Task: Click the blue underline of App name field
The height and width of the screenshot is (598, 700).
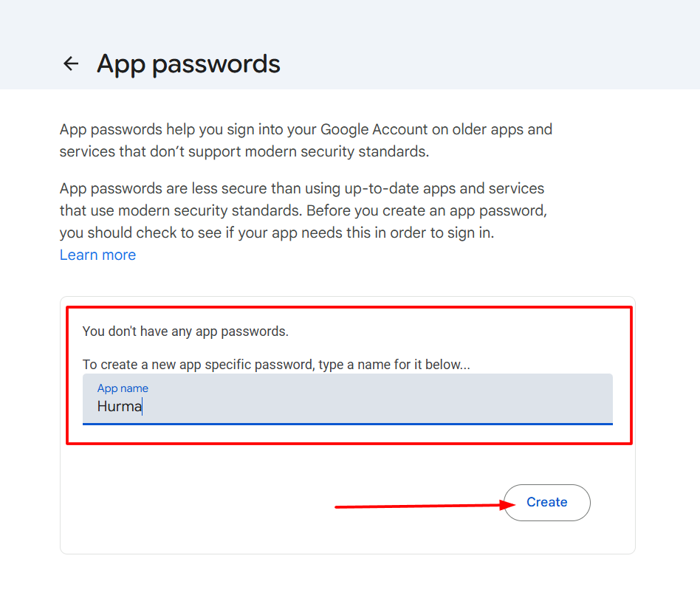Action: pos(347,424)
